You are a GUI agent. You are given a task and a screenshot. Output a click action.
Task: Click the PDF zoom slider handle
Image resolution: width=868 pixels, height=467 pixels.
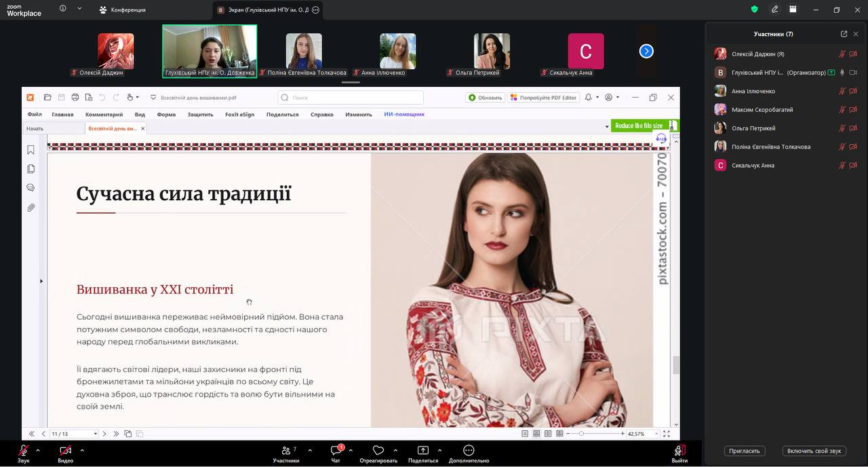[581, 434]
